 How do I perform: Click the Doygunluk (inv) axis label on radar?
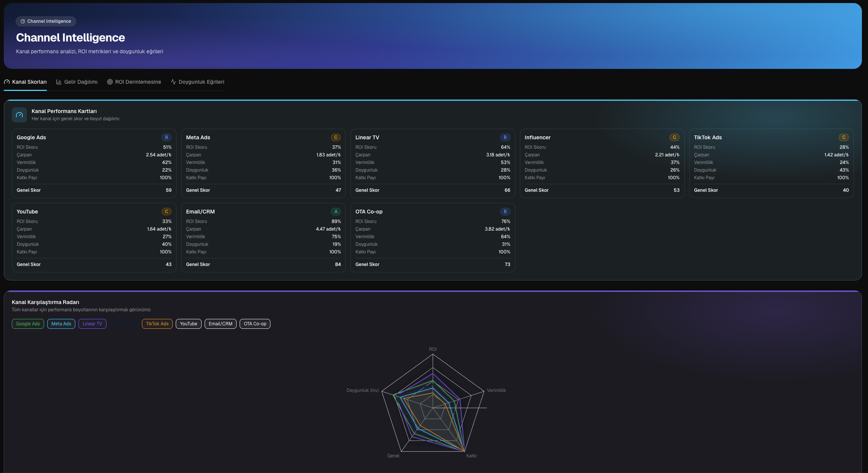click(362, 390)
